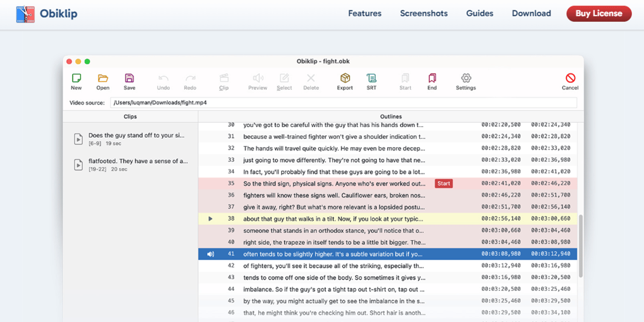Screen dimensions: 644x322
Task: Open the Features page
Action: tap(365, 13)
